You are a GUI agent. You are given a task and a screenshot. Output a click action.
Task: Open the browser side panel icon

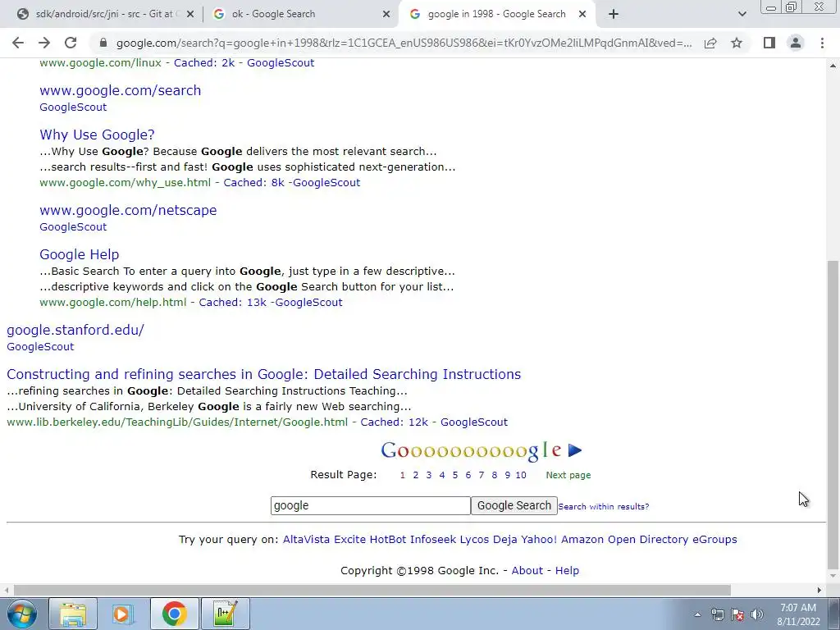tap(769, 43)
